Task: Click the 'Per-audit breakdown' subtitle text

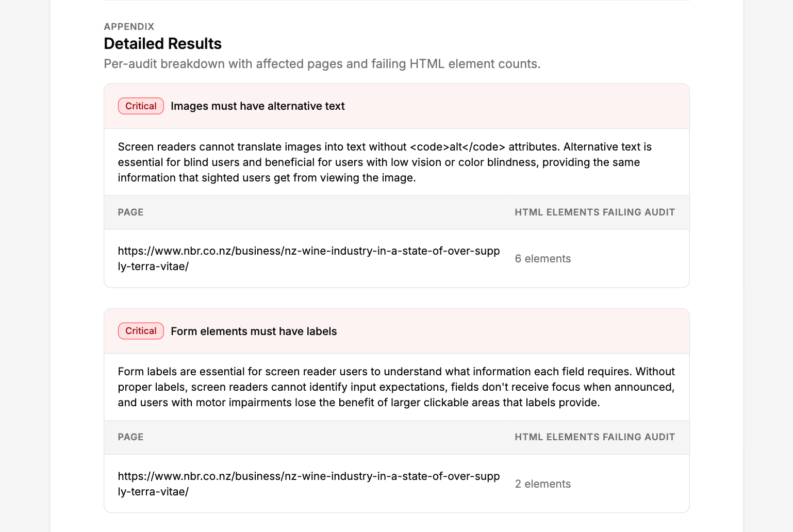Action: (322, 64)
